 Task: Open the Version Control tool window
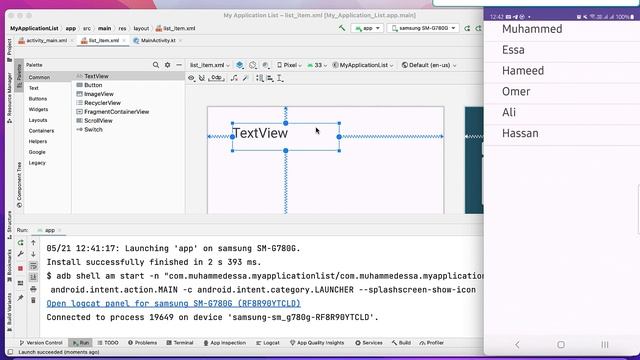click(41, 343)
